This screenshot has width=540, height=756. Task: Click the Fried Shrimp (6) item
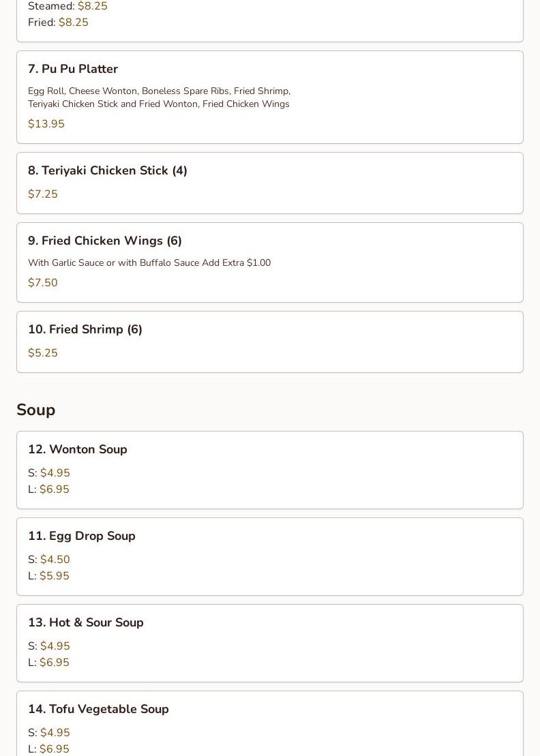pyautogui.click(x=270, y=342)
